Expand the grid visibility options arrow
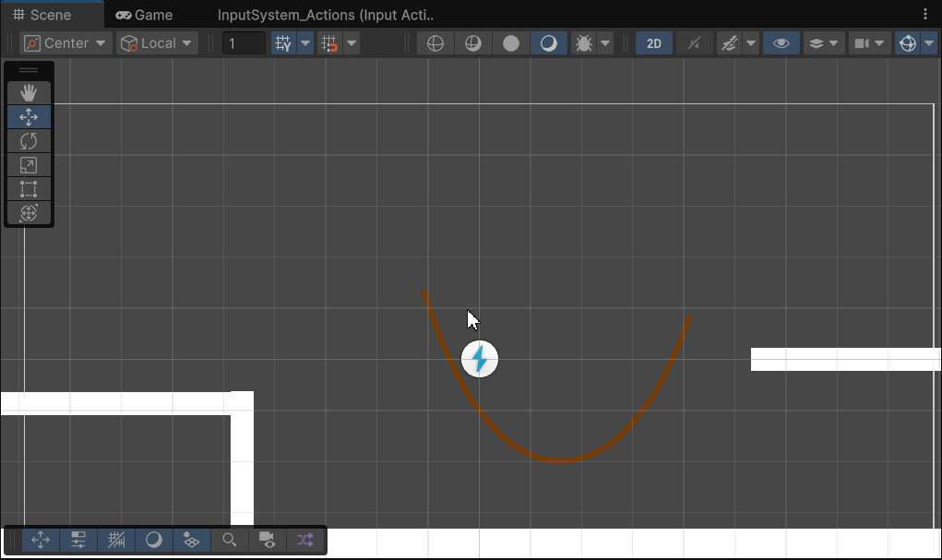 [305, 43]
